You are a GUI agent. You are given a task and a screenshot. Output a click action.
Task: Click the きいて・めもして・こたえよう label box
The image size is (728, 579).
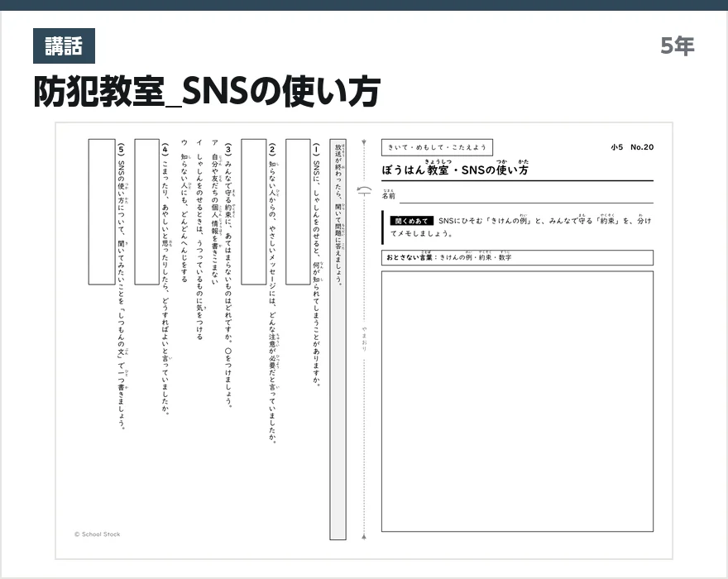(x=437, y=147)
